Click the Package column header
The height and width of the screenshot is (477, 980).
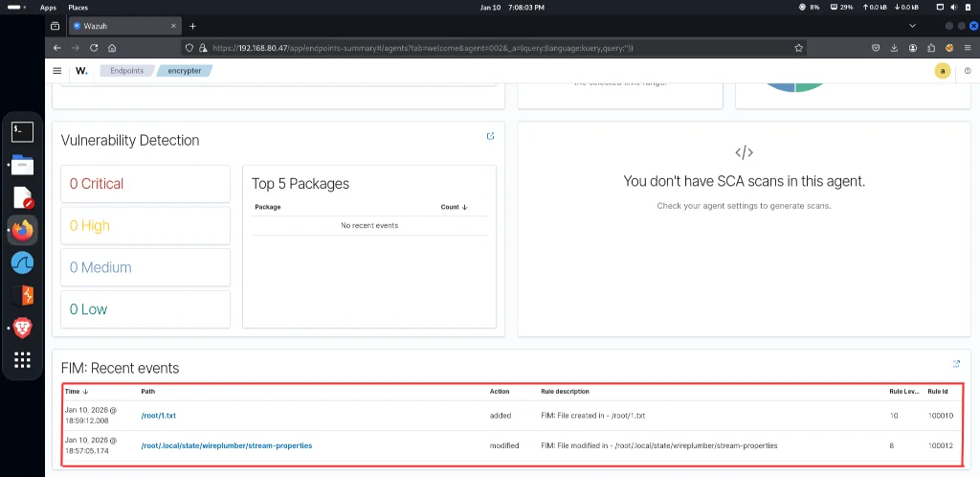pyautogui.click(x=268, y=207)
